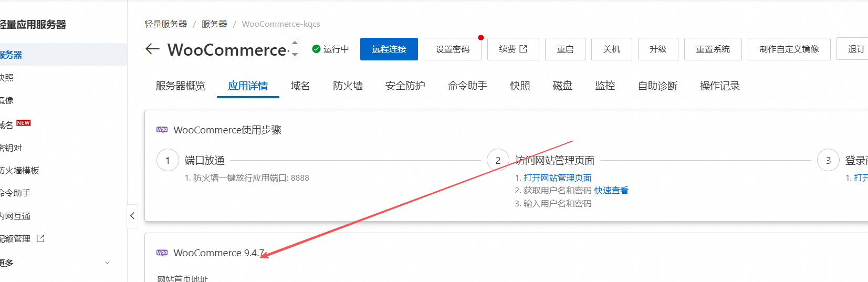Click the 轻量服务器 breadcrumb

(166, 24)
